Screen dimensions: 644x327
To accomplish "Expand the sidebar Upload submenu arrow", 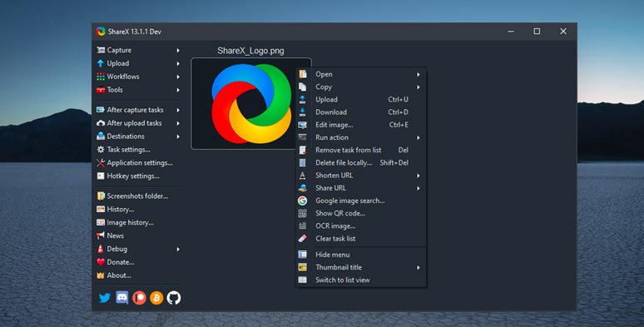I will coord(178,63).
